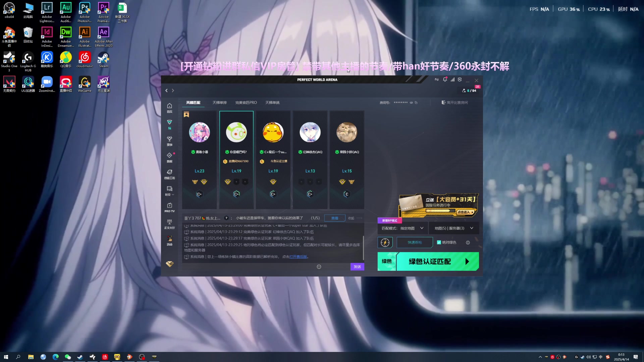Expand the 匹配模式 指定地图 dropdown
The image size is (644, 362).
tap(403, 228)
